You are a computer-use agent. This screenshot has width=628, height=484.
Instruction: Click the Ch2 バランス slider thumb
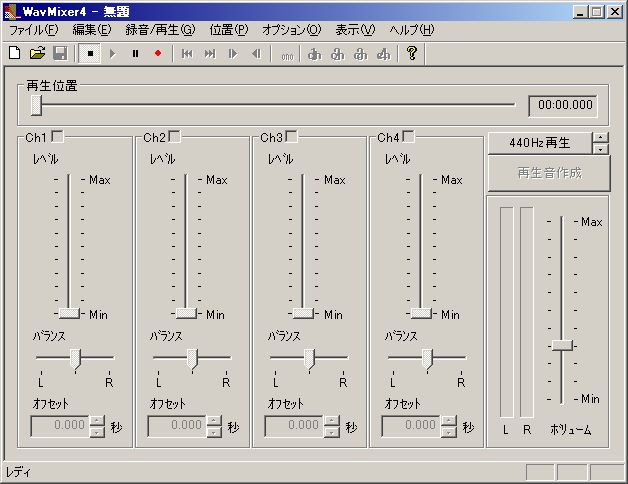click(x=192, y=359)
